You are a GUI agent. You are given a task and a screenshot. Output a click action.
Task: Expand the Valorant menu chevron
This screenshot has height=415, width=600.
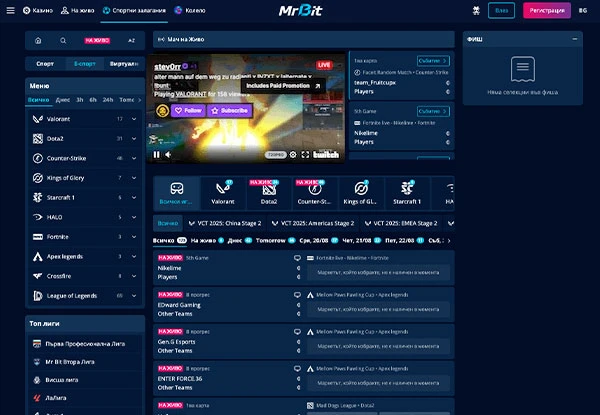click(x=134, y=119)
